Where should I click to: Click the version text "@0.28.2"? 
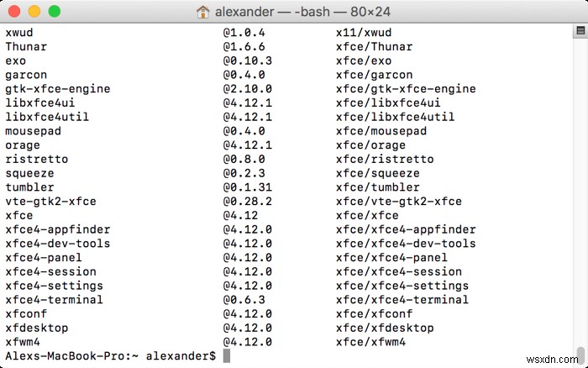coord(248,202)
